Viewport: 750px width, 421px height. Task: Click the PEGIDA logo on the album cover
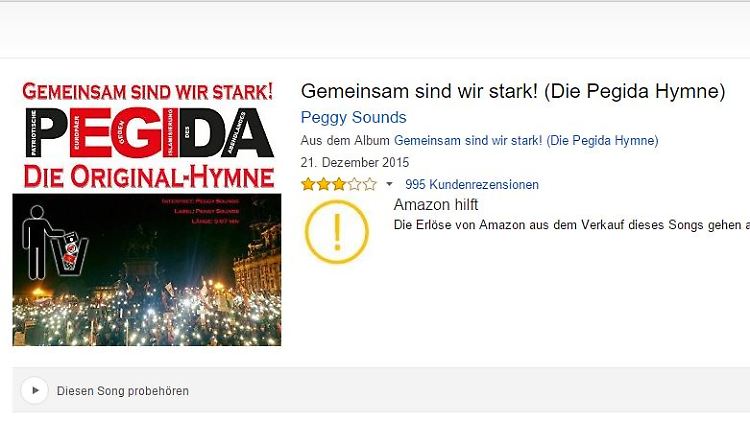tap(148, 131)
